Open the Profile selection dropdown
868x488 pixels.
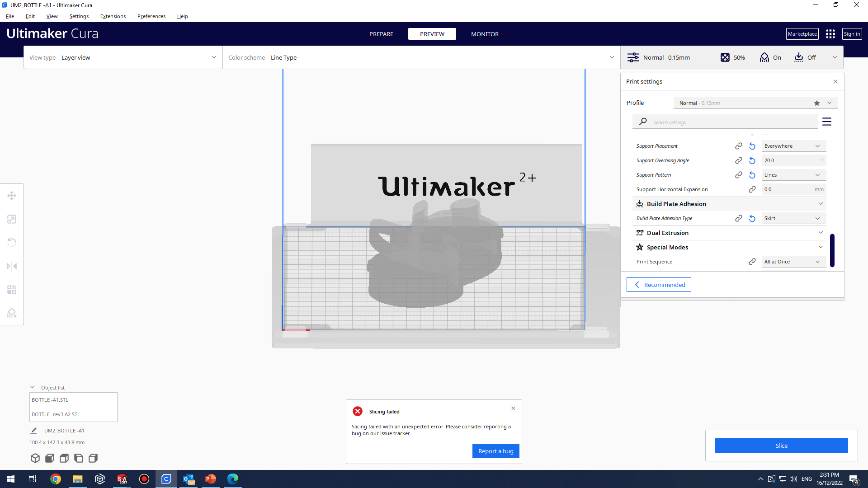click(x=755, y=103)
